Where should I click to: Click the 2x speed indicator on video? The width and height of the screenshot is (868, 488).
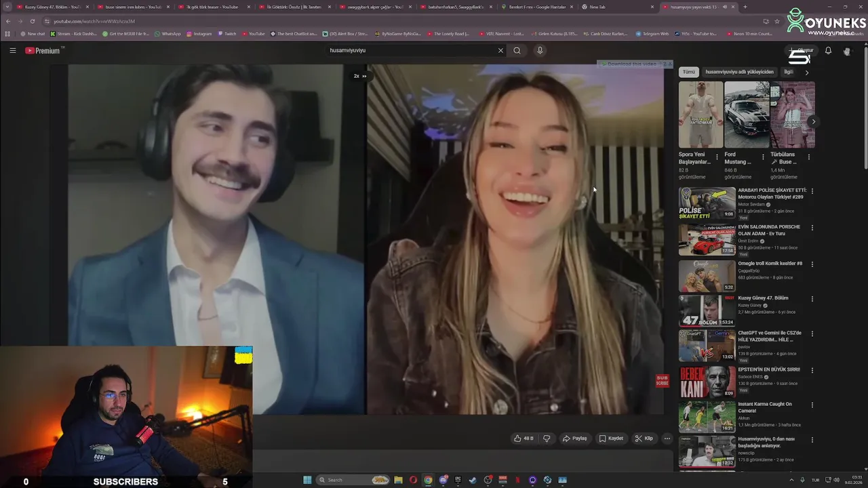click(x=359, y=76)
